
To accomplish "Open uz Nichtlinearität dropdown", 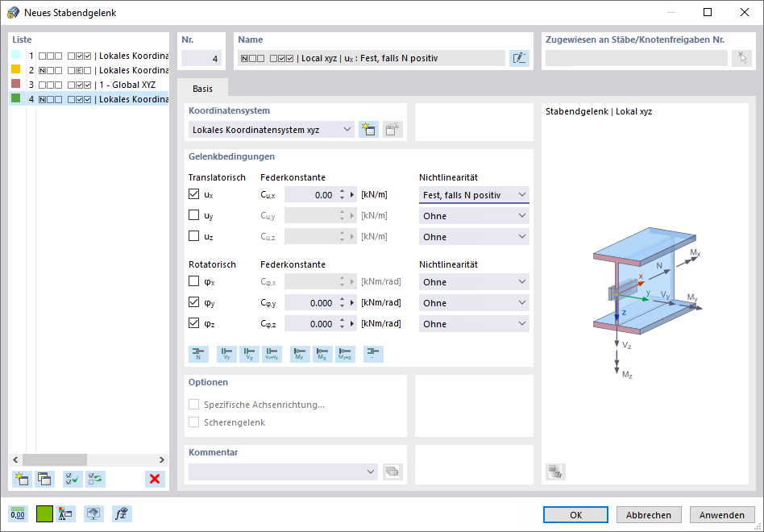I will click(474, 237).
